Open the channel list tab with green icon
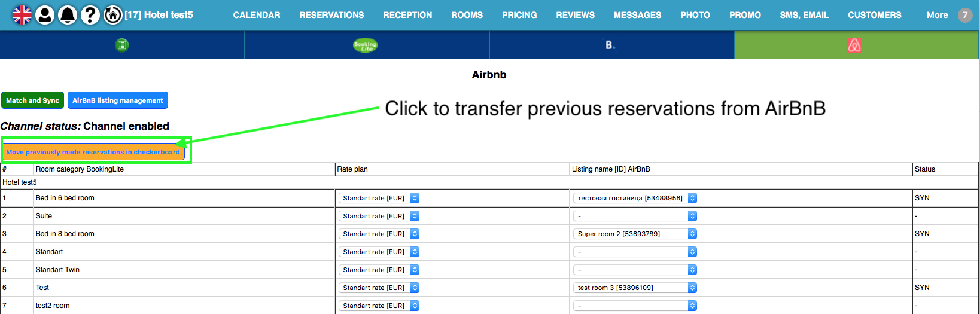Viewport: 980px width, 314px height. (x=122, y=45)
